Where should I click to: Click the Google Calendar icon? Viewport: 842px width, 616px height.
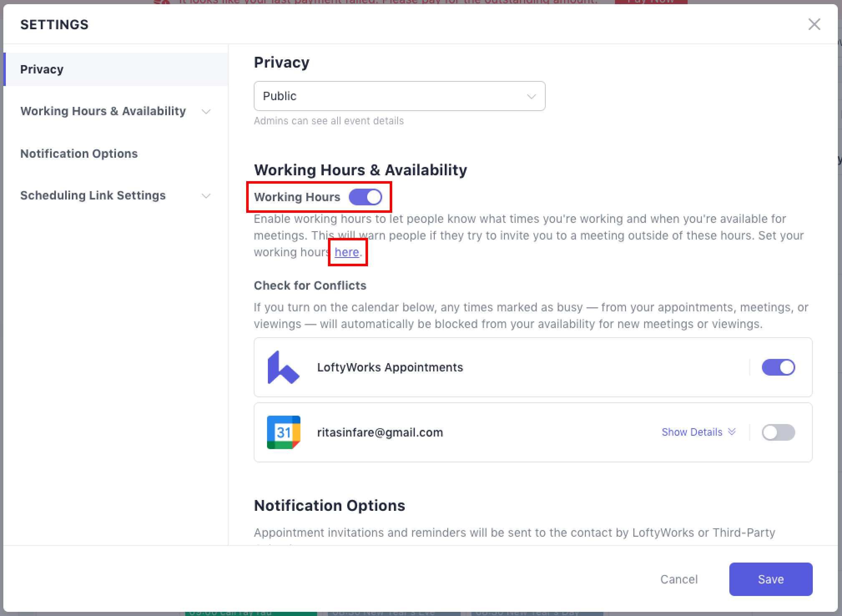[x=283, y=432]
